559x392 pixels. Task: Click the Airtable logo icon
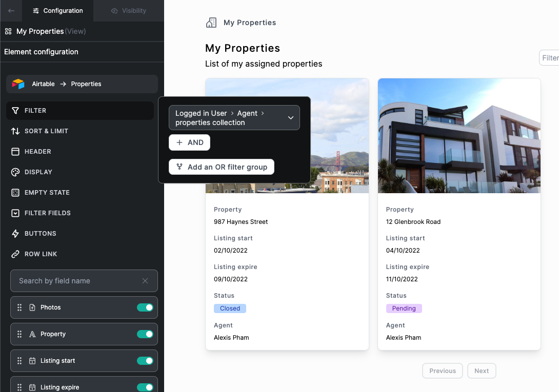[18, 84]
